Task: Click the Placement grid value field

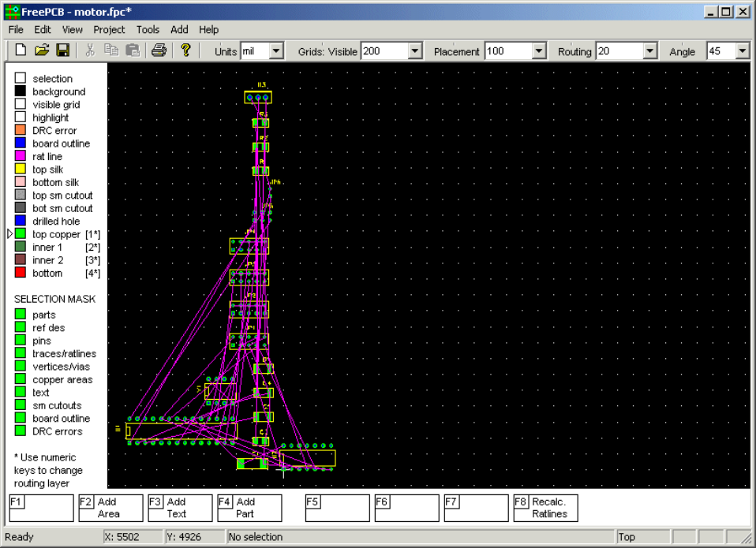Action: 507,51
